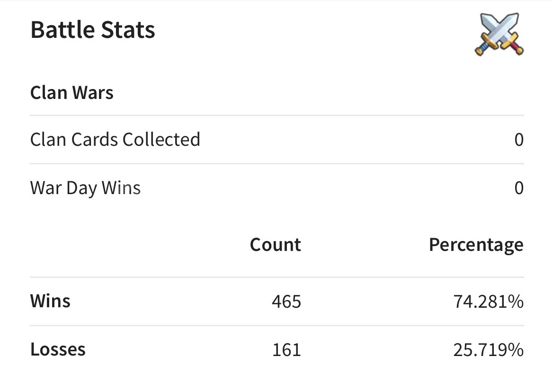
Task: Open the Clan Wars section title
Action: click(72, 93)
